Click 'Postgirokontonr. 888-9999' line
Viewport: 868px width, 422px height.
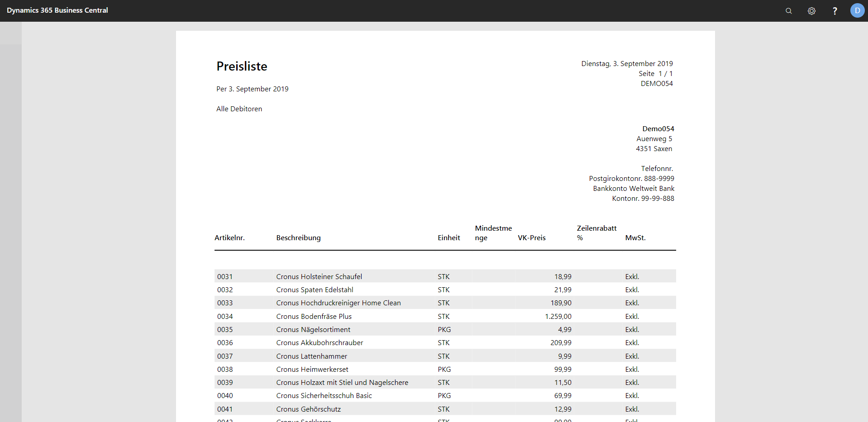[631, 179]
